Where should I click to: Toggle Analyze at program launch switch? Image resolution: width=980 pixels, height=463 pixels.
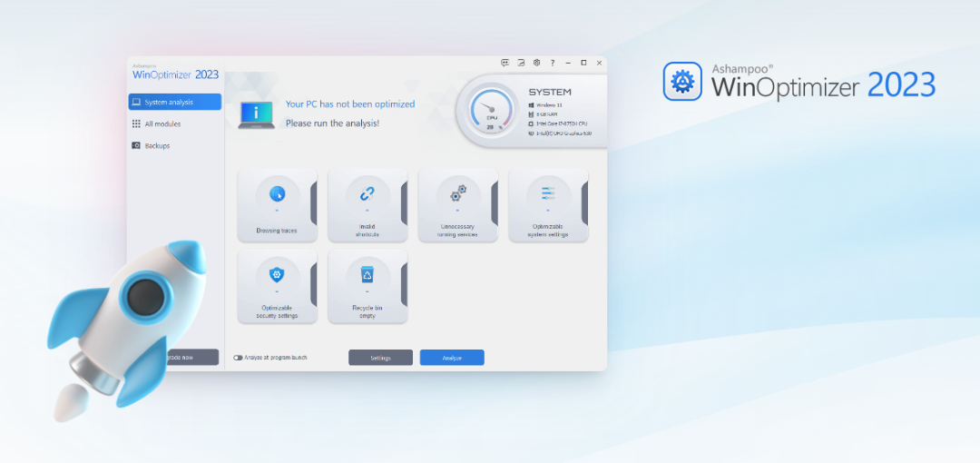[238, 358]
